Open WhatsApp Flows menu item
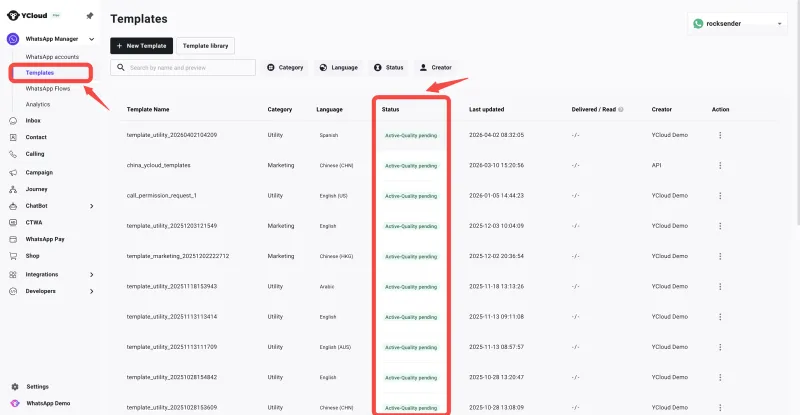The image size is (800, 415). click(54, 89)
